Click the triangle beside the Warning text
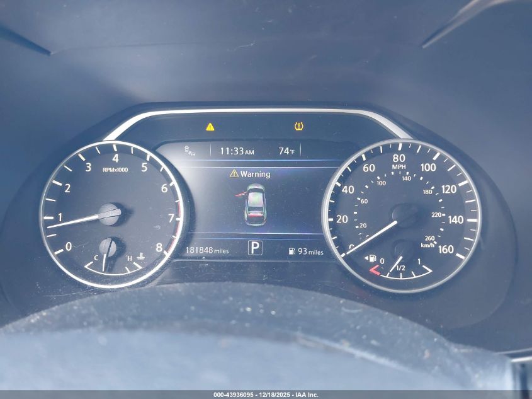The image size is (532, 399). 234,173
